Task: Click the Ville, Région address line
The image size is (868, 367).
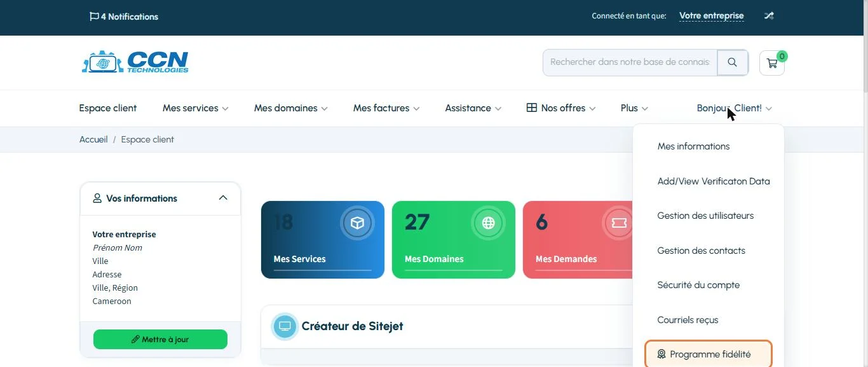Action: pos(115,288)
